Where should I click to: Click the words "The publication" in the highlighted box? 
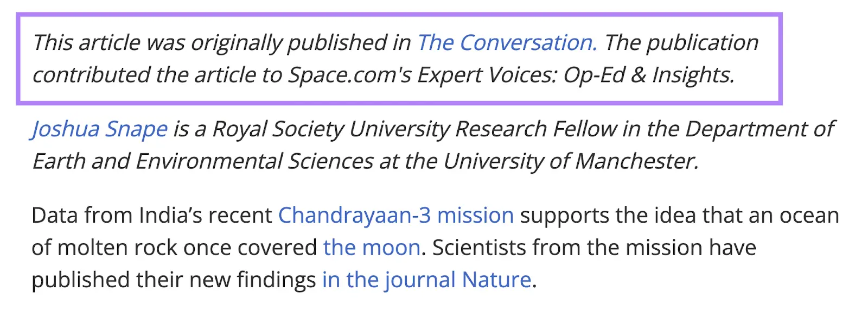681,43
